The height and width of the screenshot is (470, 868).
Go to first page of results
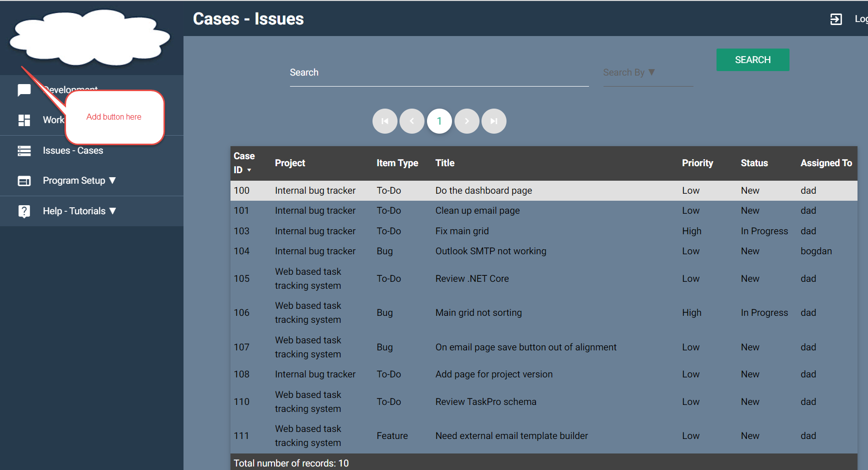pyautogui.click(x=385, y=121)
